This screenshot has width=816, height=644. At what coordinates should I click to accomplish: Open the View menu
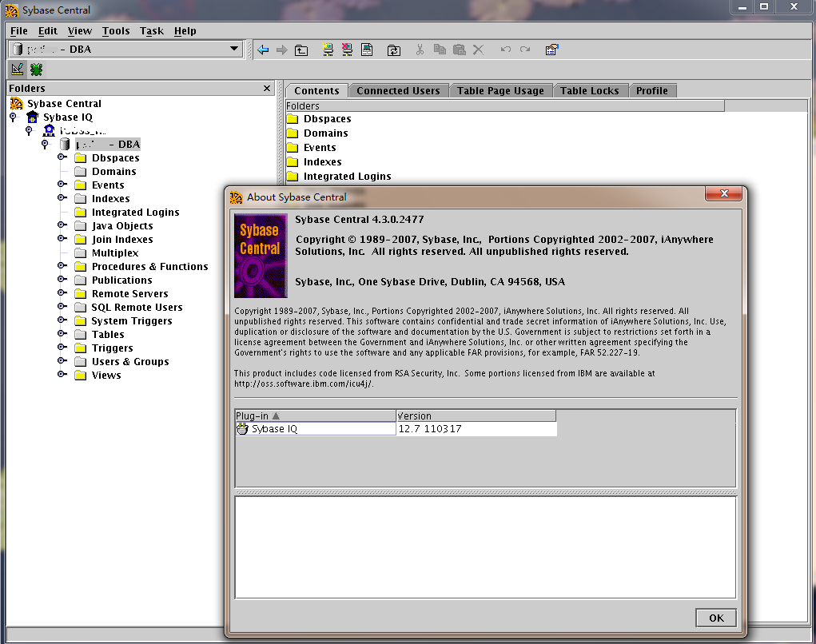[x=80, y=30]
